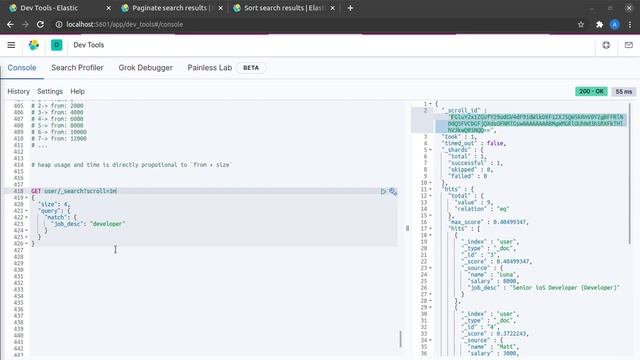The image size is (640, 360).
Task: Open the green D space avatar
Action: [x=56, y=45]
